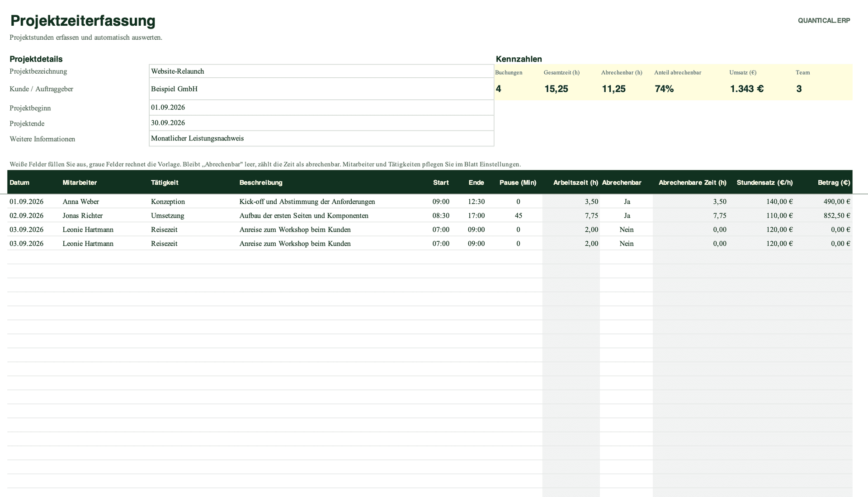Click the Projektzeiterfassung title
The height and width of the screenshot is (497, 868).
(83, 21)
